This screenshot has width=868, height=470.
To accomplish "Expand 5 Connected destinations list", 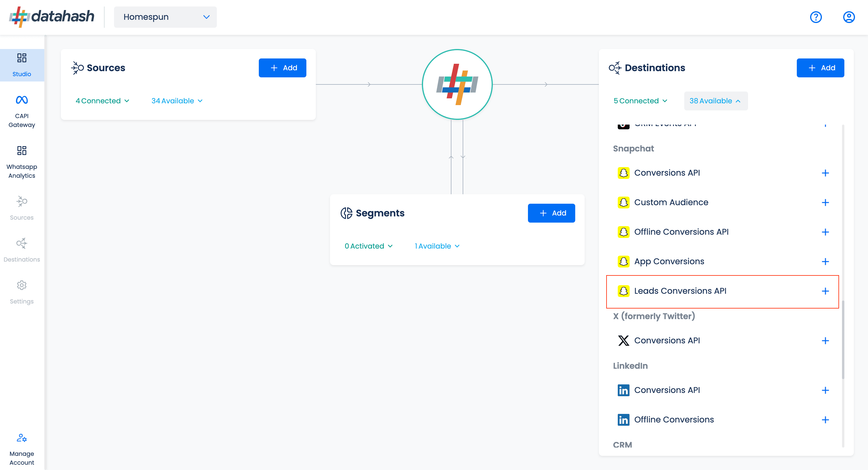I will (640, 101).
